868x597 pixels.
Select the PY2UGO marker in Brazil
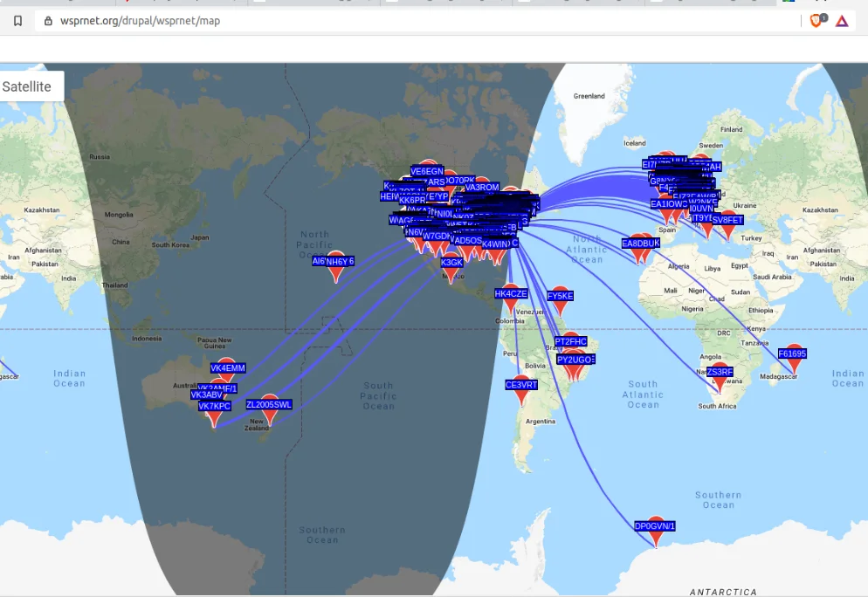pyautogui.click(x=575, y=360)
